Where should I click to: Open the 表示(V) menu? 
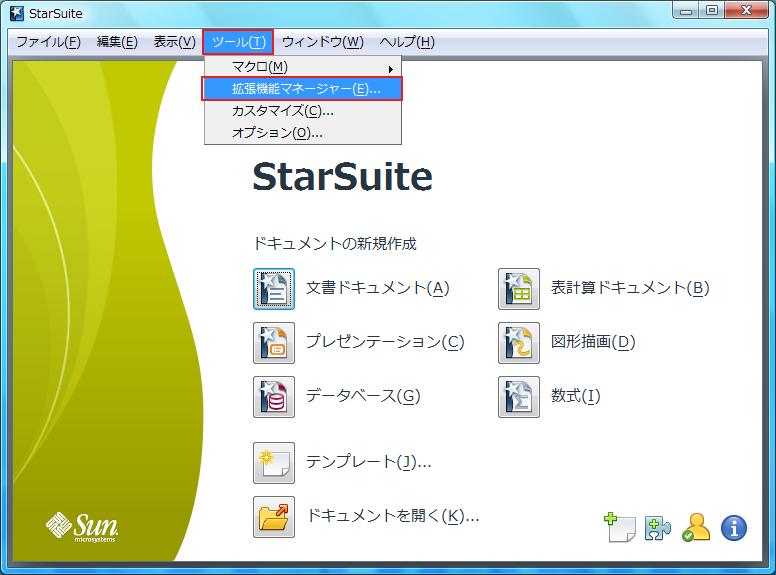(175, 42)
